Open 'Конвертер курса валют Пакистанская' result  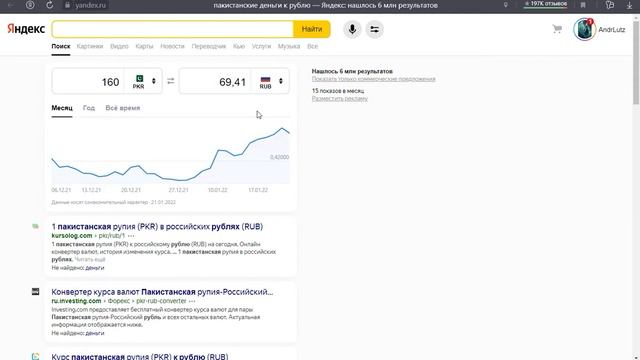tap(162, 292)
